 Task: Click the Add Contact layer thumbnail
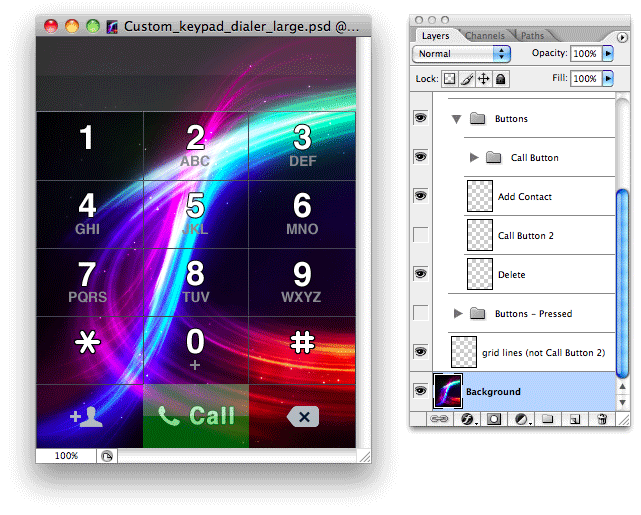(x=480, y=196)
